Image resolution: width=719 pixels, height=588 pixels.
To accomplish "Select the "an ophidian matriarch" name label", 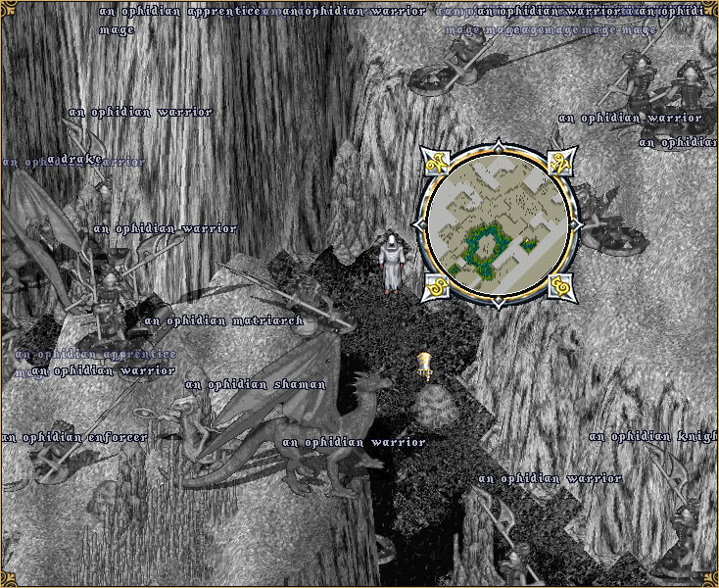I will point(223,320).
